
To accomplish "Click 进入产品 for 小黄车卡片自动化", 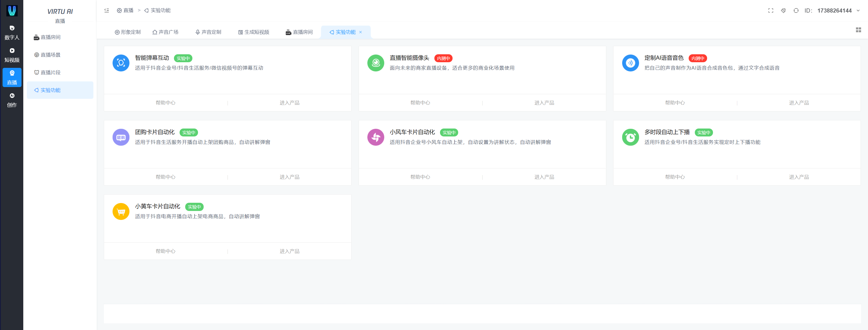I will coord(289,251).
